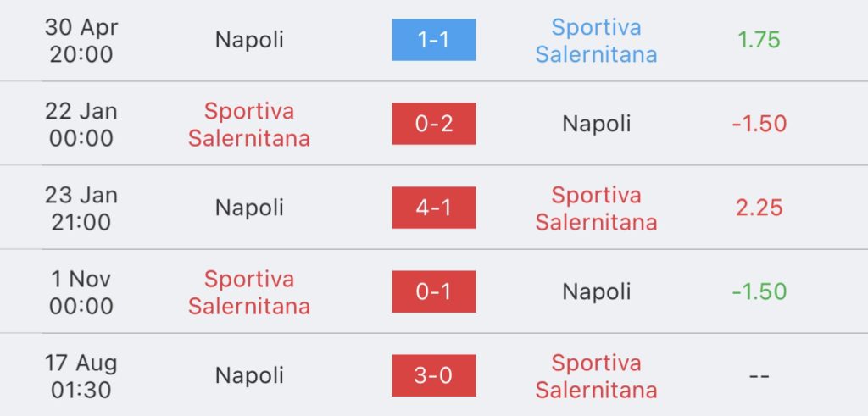Select the 23 Jan 21:00 match date
This screenshot has height=416, width=868.
81,208
